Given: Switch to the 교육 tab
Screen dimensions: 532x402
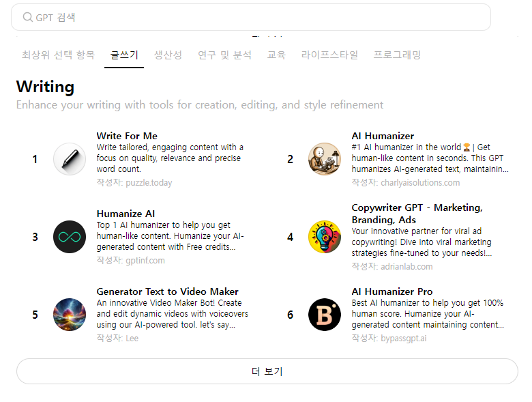Looking at the screenshot, I should (276, 55).
